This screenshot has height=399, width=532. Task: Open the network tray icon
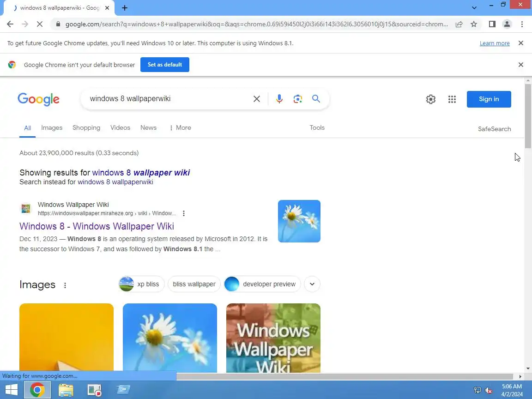tap(477, 390)
